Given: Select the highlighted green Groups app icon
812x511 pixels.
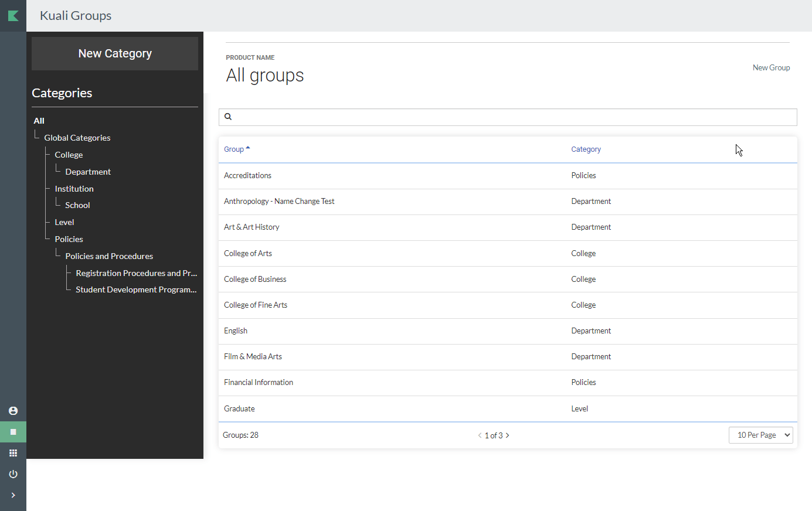Looking at the screenshot, I should tap(13, 432).
